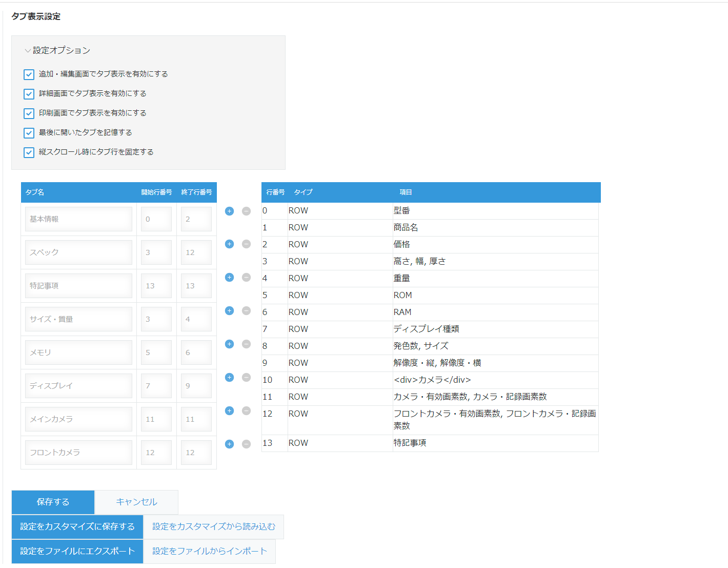Add a row after the メモリ tab

[229, 344]
